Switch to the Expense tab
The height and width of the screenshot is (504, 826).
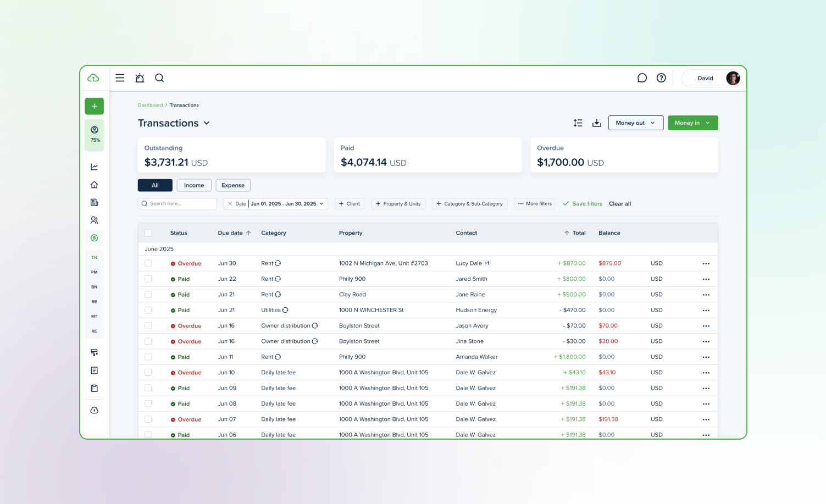point(233,185)
